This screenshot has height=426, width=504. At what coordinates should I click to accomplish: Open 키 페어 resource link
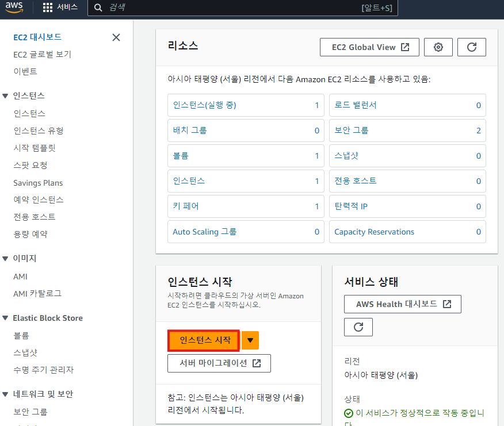[x=186, y=206]
